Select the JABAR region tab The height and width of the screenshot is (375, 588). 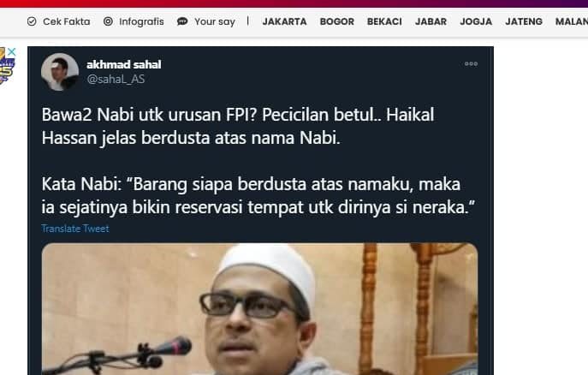(x=431, y=21)
